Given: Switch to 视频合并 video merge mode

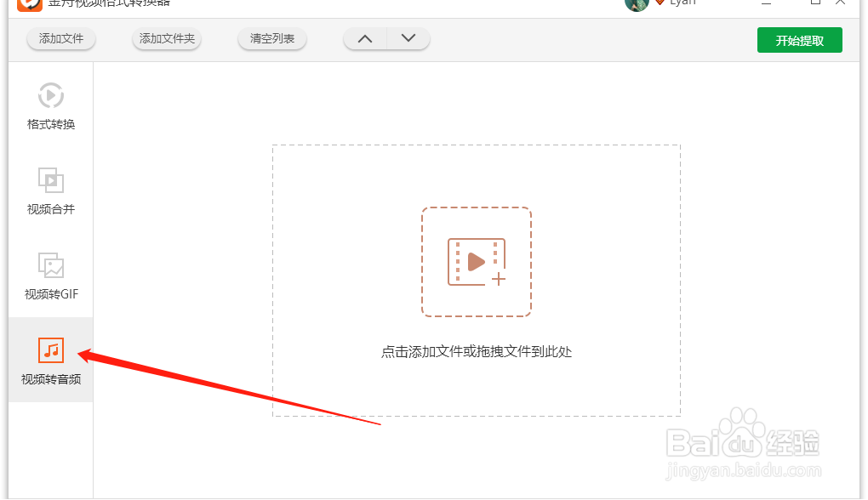Looking at the screenshot, I should 51,190.
